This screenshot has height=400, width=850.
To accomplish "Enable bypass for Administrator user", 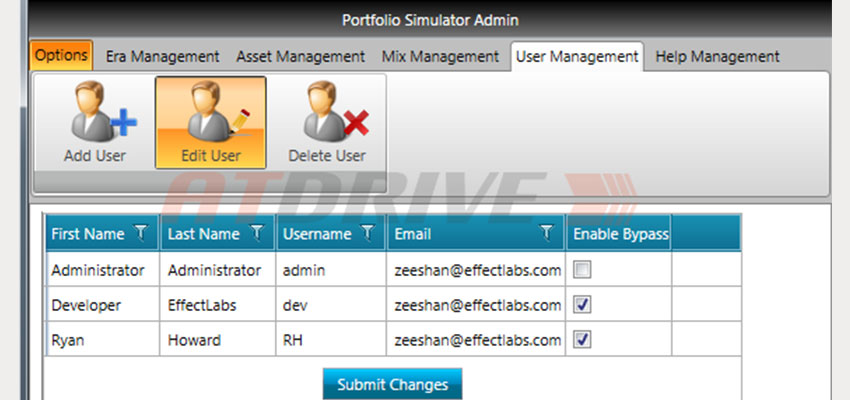I will tap(583, 270).
